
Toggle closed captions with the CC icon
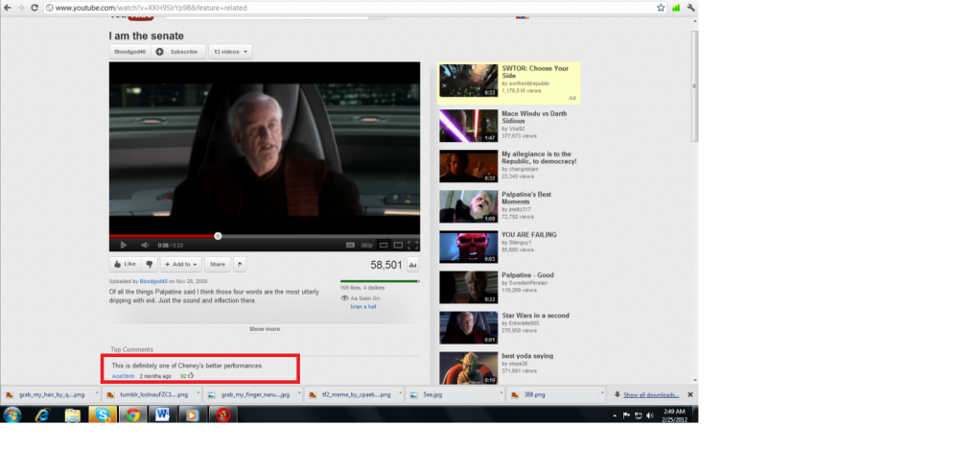click(350, 245)
